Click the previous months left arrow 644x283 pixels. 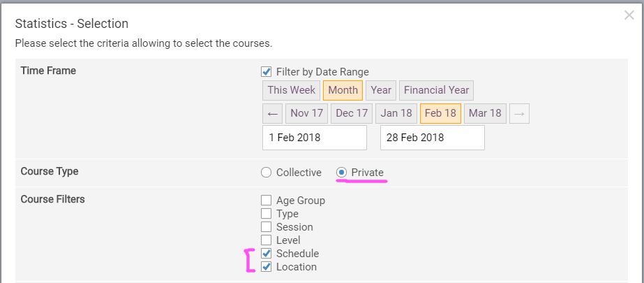pos(273,113)
